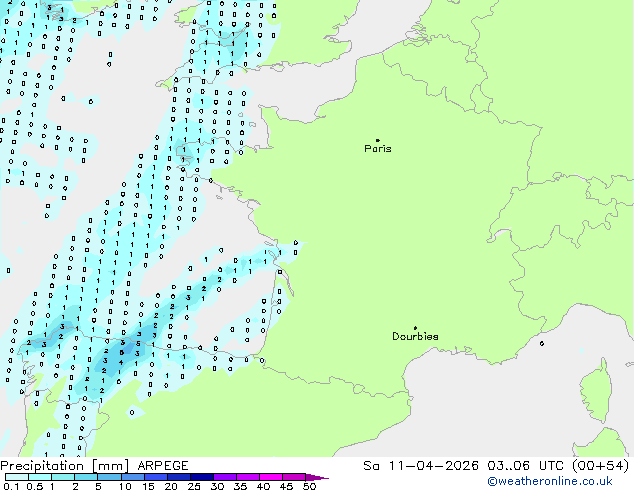Click the legend value '0.1' label
This screenshot has height=490, width=634.
tap(11, 486)
